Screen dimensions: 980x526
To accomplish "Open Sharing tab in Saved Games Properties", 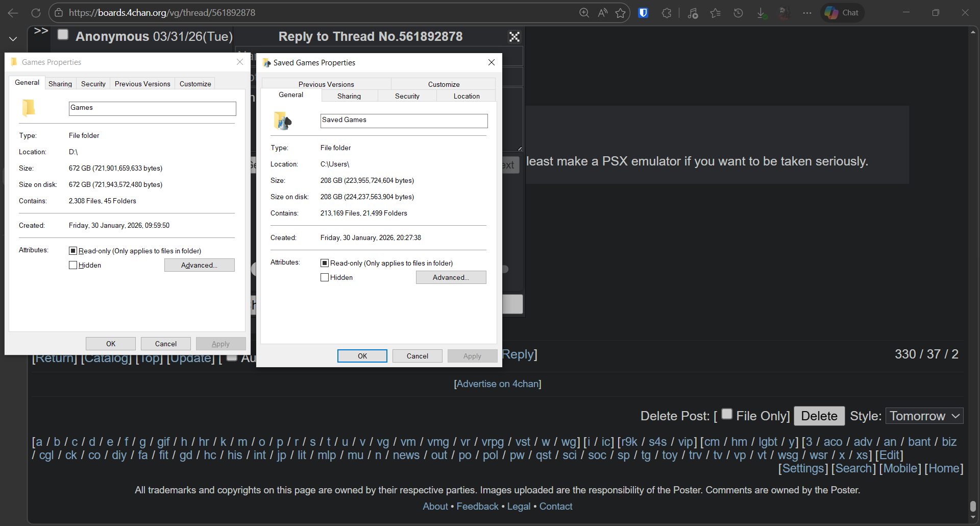I will [349, 96].
